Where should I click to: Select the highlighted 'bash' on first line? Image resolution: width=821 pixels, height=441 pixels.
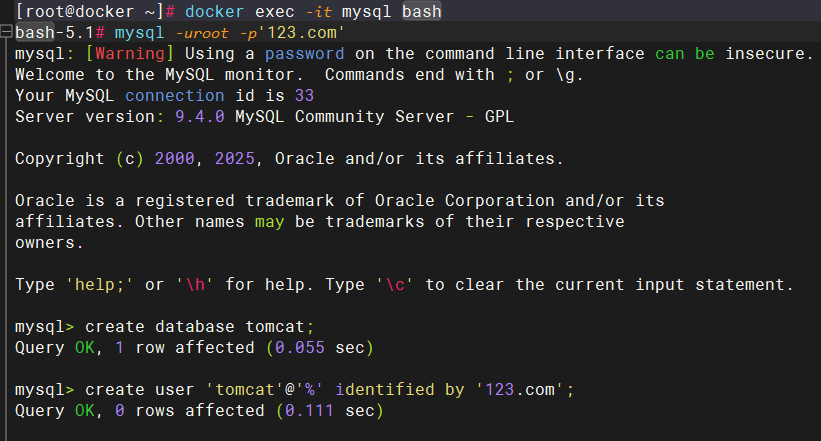422,12
